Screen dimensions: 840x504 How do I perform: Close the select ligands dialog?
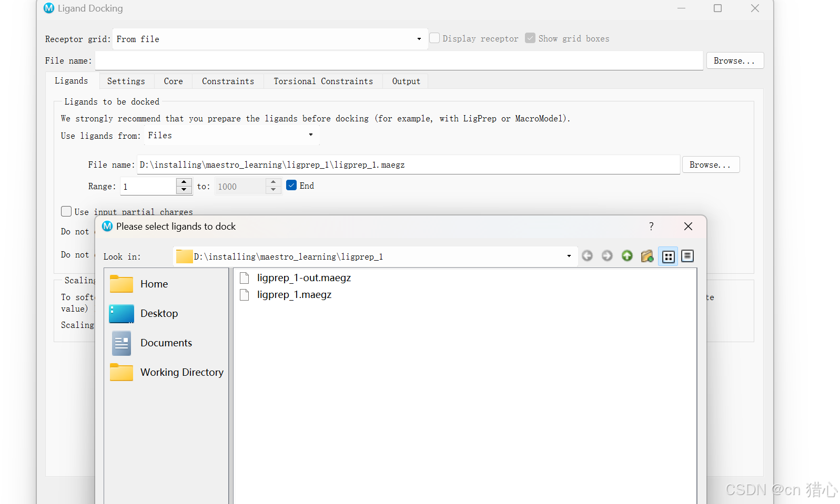tap(688, 226)
